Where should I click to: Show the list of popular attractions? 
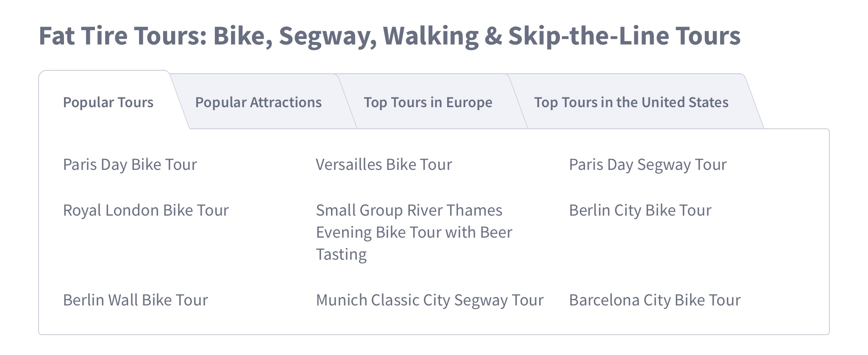pyautogui.click(x=258, y=103)
